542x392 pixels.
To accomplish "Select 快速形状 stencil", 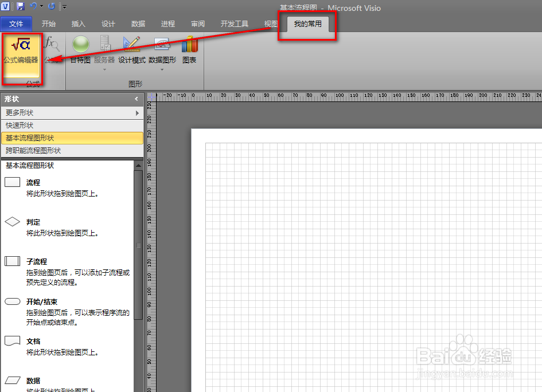I will [72, 126].
